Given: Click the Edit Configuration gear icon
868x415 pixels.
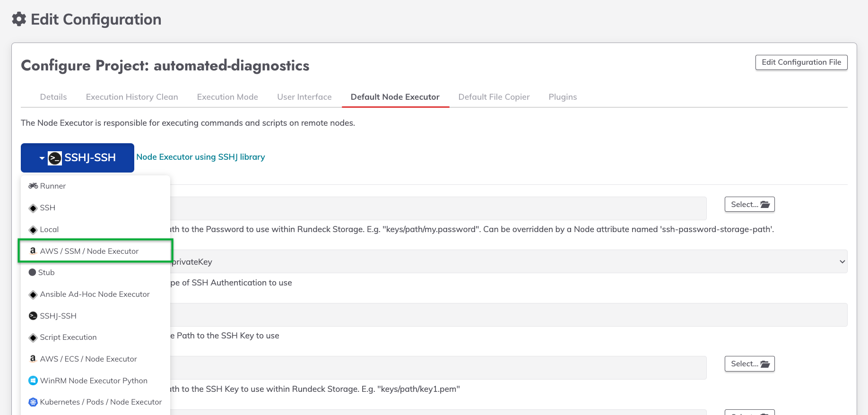Looking at the screenshot, I should point(19,19).
